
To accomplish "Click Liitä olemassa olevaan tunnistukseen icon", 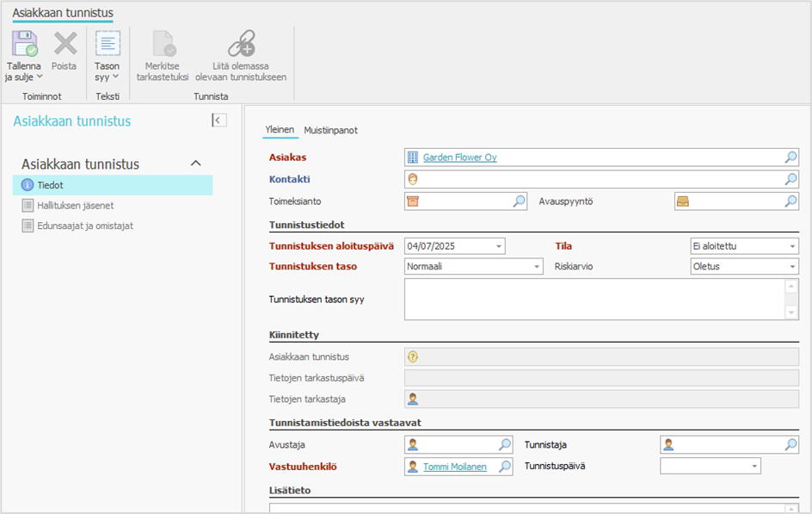I will pos(241,45).
